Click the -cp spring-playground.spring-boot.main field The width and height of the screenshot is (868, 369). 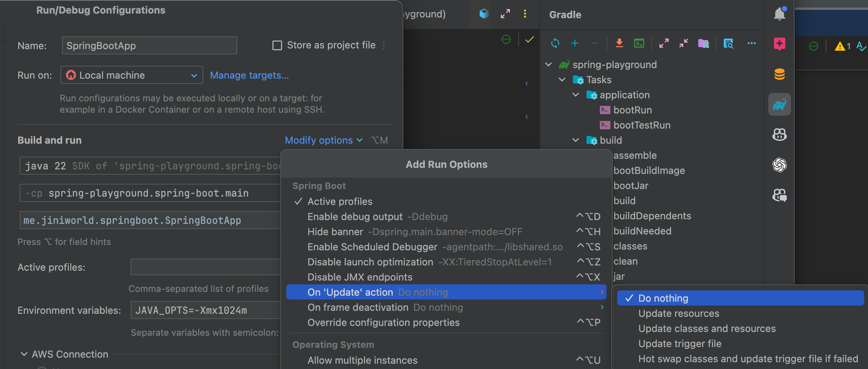pyautogui.click(x=150, y=193)
